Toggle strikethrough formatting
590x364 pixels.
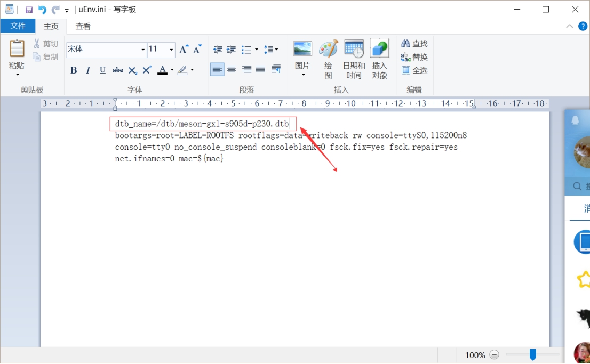(x=118, y=70)
